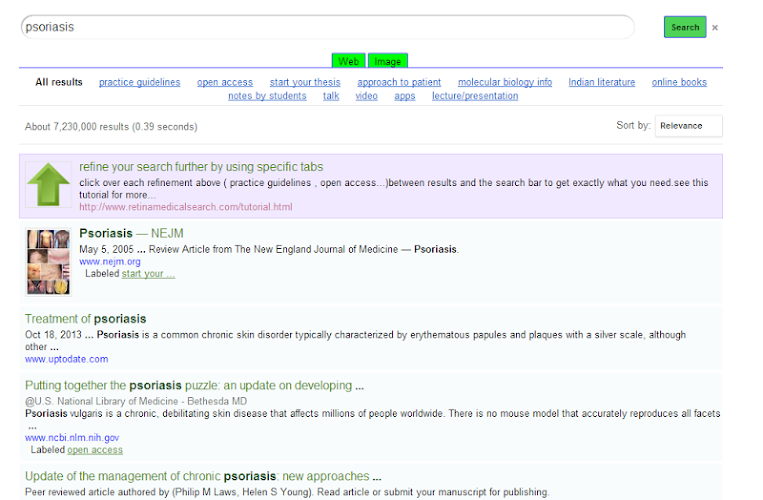Clear the search box with X icon
This screenshot has height=500, width=763.
pyautogui.click(x=715, y=28)
